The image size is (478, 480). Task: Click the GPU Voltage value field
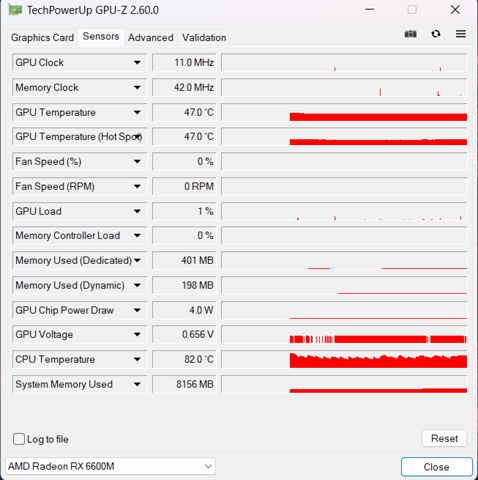pyautogui.click(x=184, y=334)
